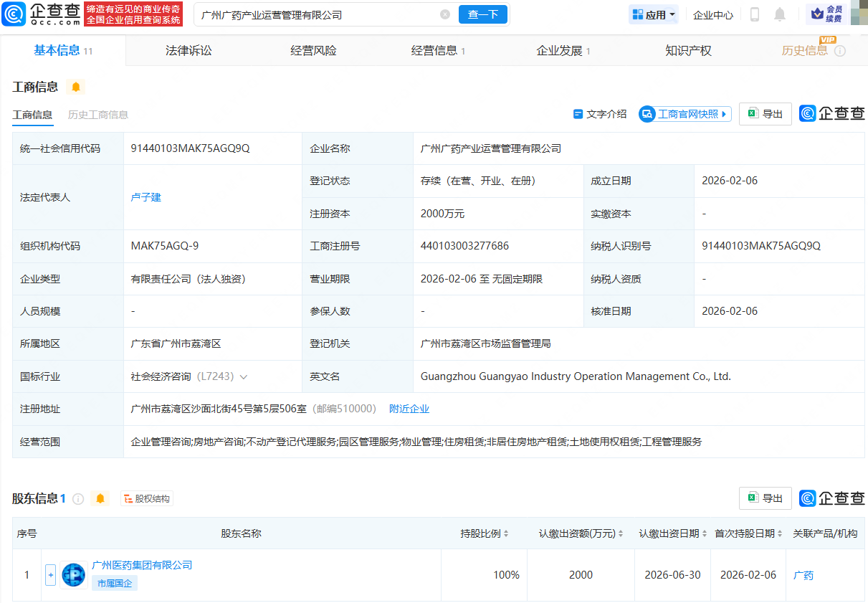868x603 pixels.
Task: Clear the search box with the X icon
Action: tap(445, 14)
